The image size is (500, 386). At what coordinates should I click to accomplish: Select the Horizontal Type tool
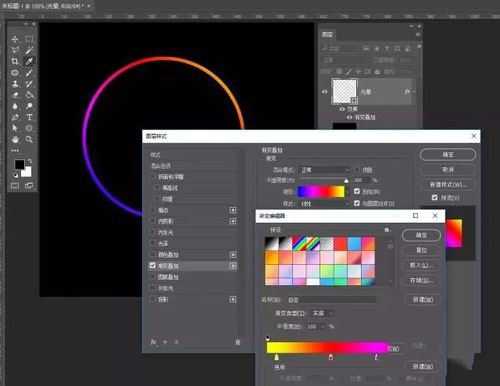point(29,117)
